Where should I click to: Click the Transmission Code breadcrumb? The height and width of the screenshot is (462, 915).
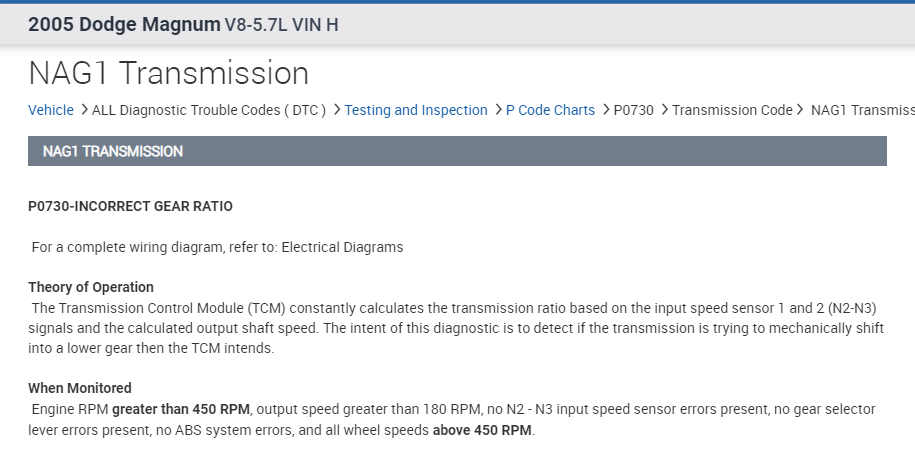(x=732, y=110)
